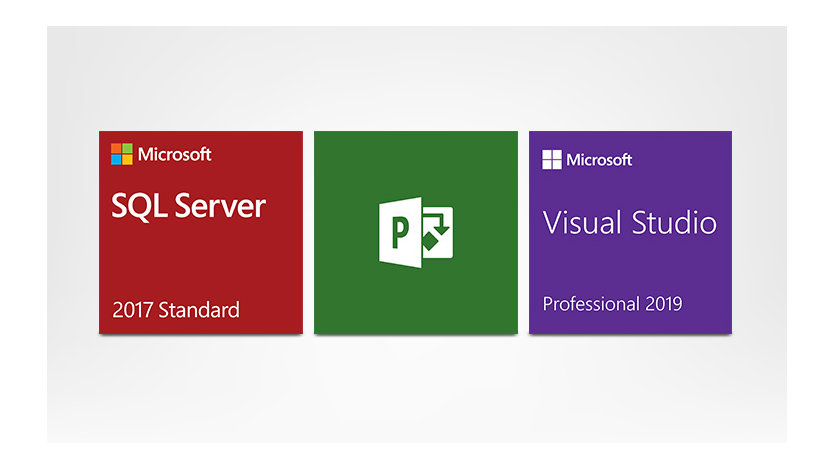Viewport: 834px width, 470px height.
Task: Click the green square of the Microsoft logo
Action: pos(127,149)
